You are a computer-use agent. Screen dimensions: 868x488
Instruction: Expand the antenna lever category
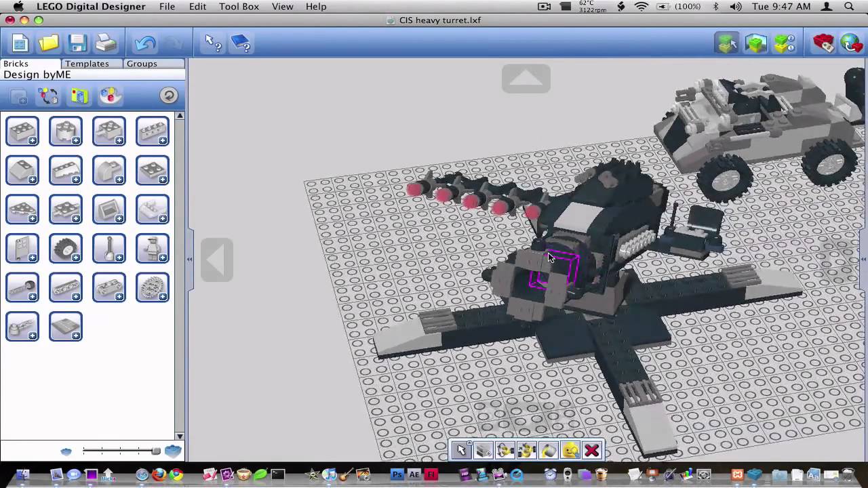(109, 248)
